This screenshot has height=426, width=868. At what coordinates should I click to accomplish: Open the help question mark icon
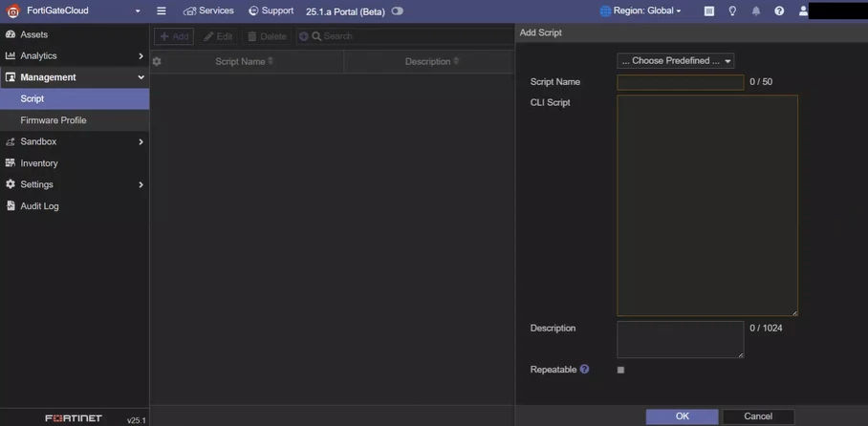tap(779, 11)
